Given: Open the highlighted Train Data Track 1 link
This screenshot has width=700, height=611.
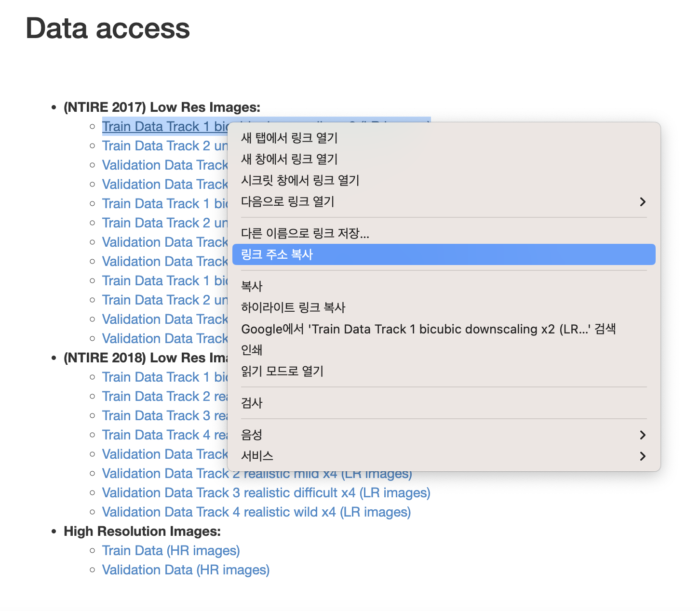Looking at the screenshot, I should point(164,126).
